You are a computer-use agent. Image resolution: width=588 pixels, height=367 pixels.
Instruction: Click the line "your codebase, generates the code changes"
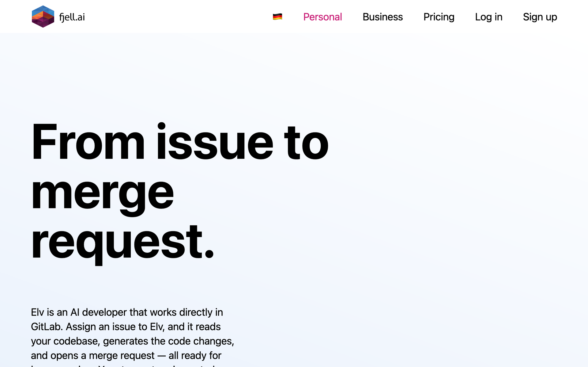132,341
